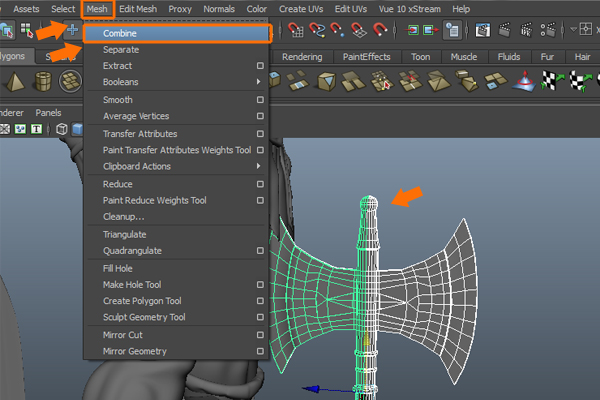The width and height of the screenshot is (600, 400).
Task: Select the Separate menu entry
Action: click(121, 49)
